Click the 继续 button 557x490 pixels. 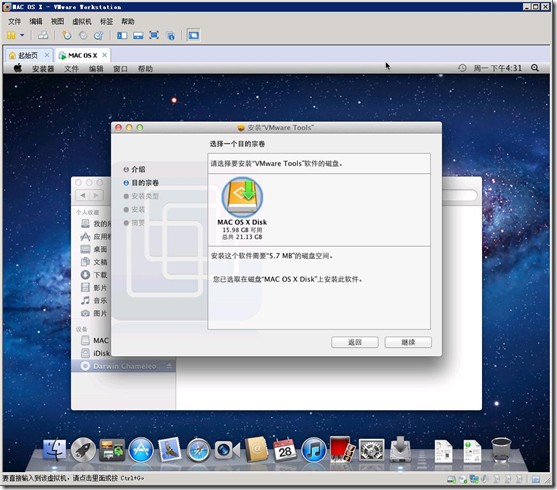coord(408,342)
